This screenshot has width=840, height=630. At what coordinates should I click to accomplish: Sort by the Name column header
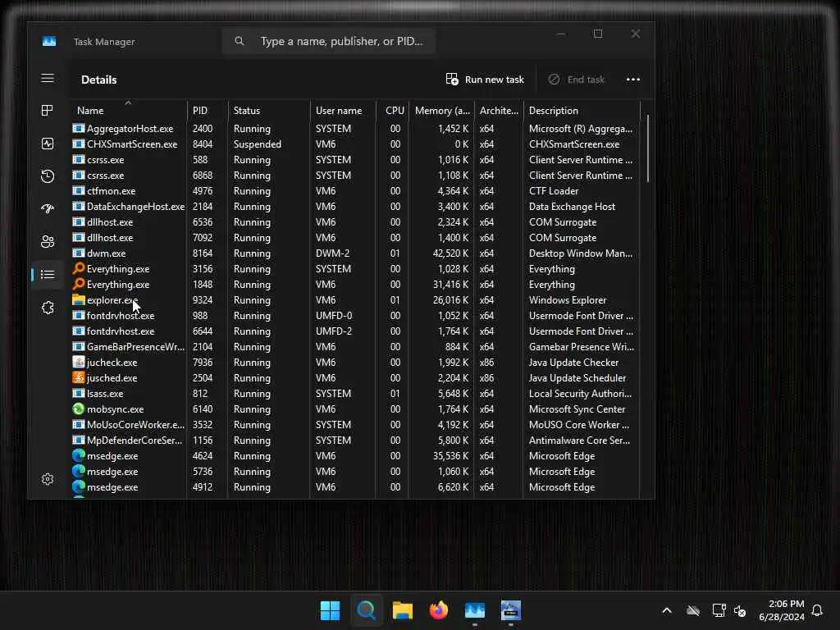coord(127,111)
